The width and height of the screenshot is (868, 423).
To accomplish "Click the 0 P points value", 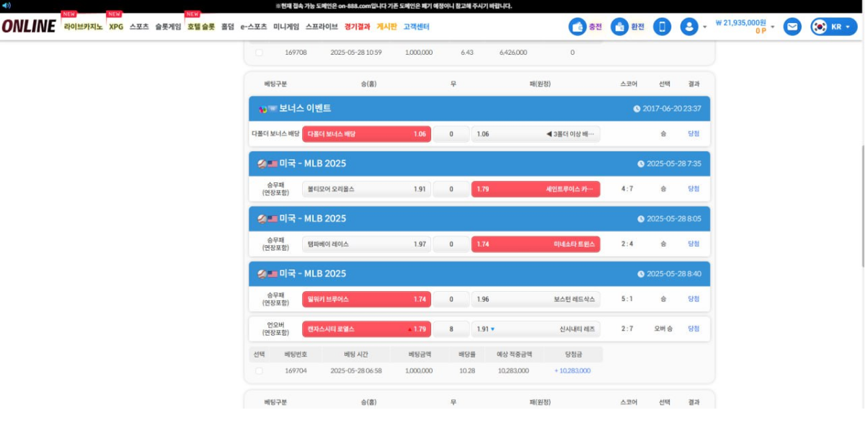I will [761, 32].
